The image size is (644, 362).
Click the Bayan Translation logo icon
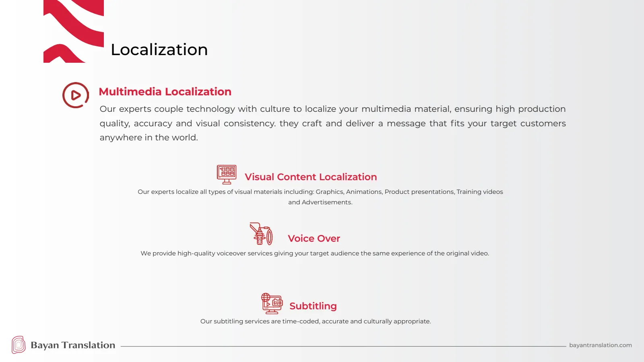coord(19,345)
